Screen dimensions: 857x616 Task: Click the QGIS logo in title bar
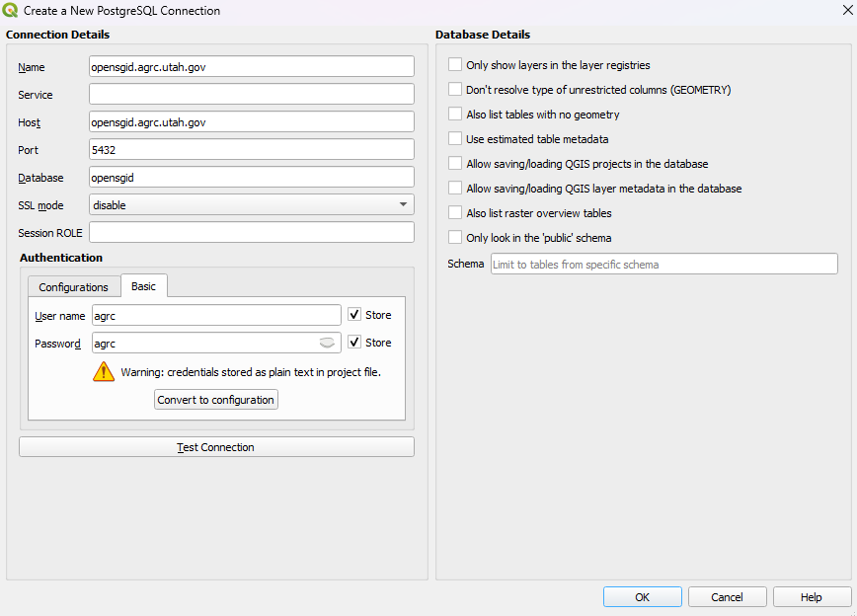(x=10, y=11)
